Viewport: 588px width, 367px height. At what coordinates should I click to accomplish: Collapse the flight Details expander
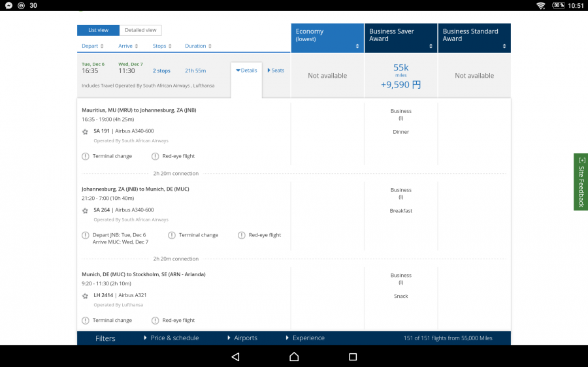point(246,71)
